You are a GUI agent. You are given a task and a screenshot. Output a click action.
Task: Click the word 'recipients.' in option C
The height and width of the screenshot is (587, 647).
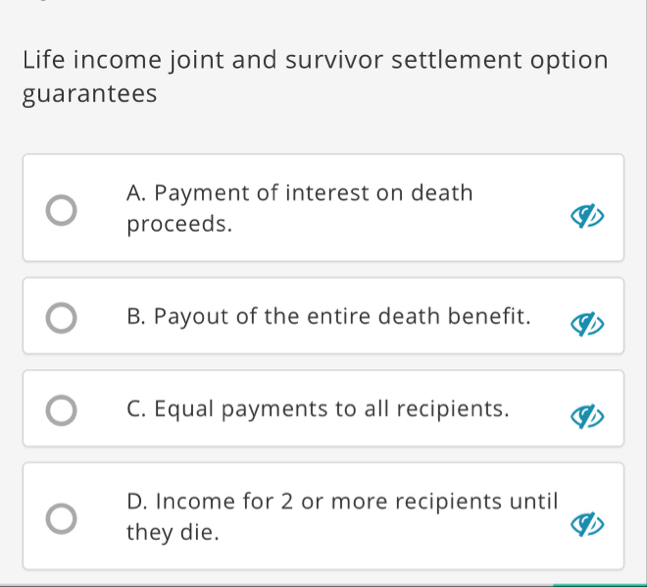pyautogui.click(x=453, y=409)
